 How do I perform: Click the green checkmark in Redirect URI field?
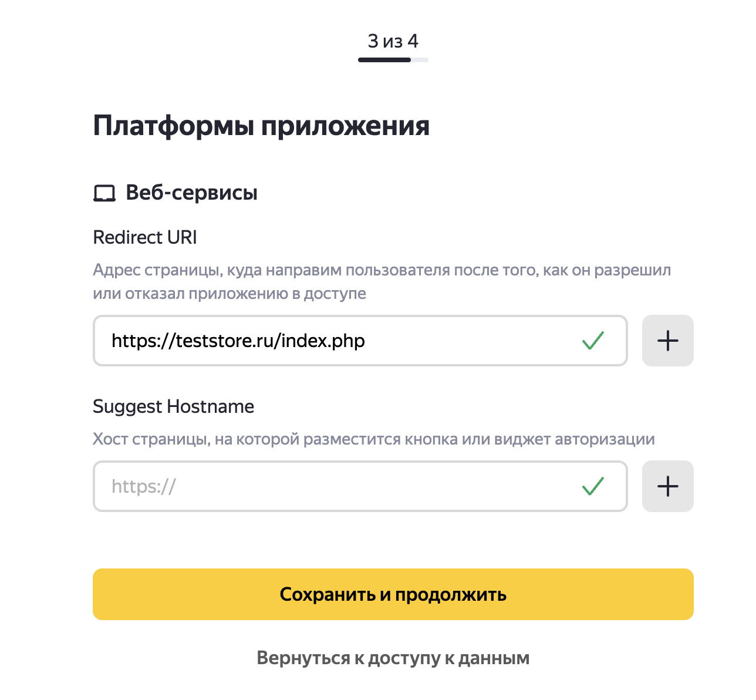click(593, 341)
